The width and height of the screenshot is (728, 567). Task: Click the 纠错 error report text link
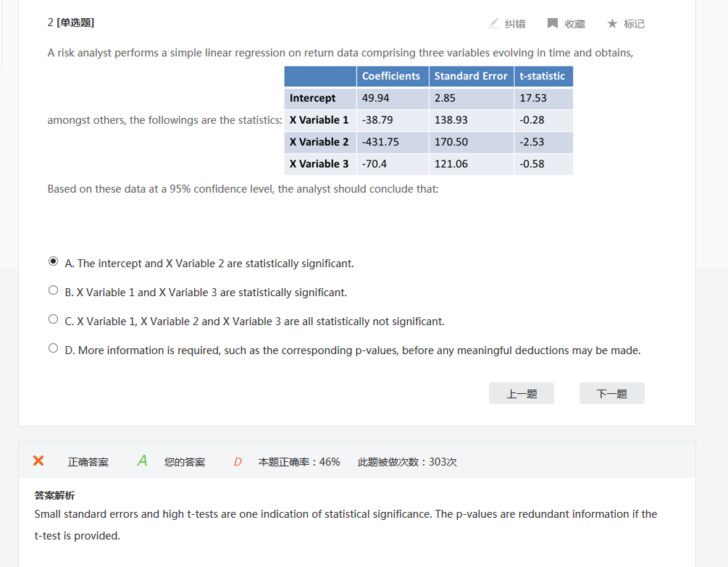[515, 24]
